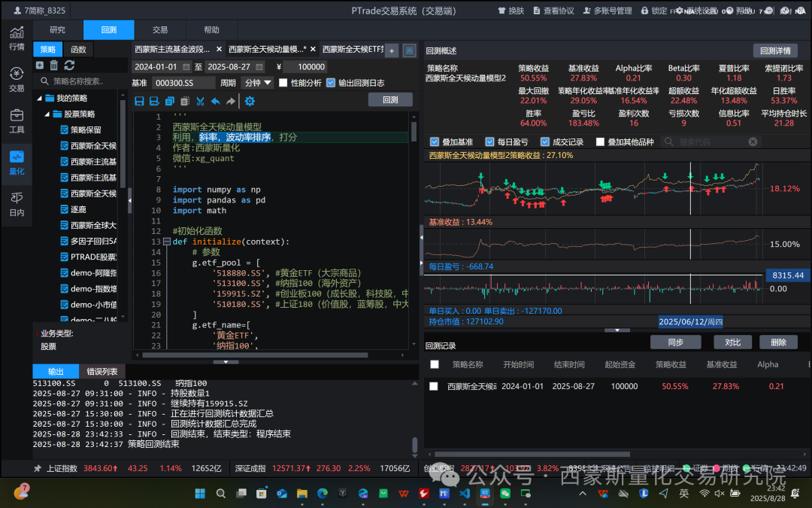Image resolution: width=812 pixels, height=508 pixels.
Task: Open the 周期 分钟 dropdown
Action: 257,83
